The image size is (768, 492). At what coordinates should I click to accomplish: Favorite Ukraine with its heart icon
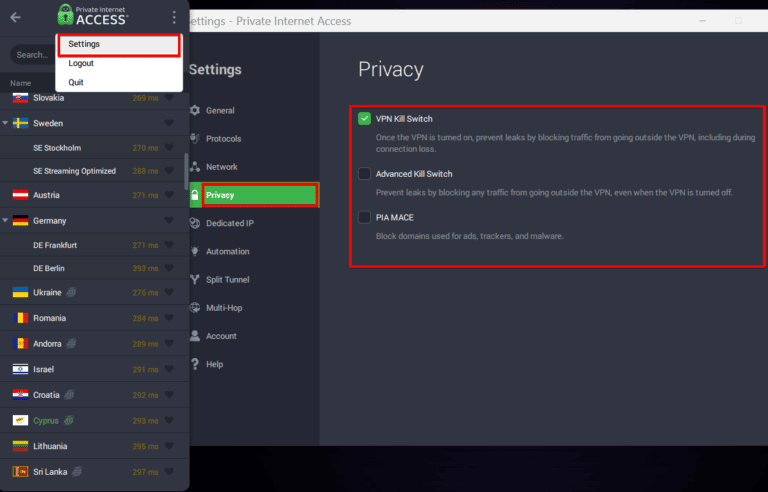[169, 293]
